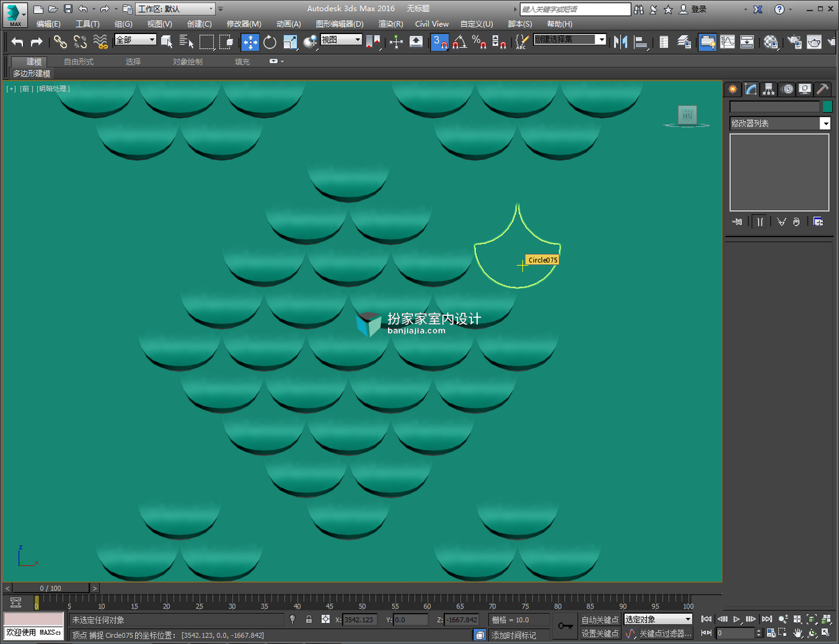The height and width of the screenshot is (644, 839).
Task: Open the Motion command panel tab
Action: (x=787, y=89)
